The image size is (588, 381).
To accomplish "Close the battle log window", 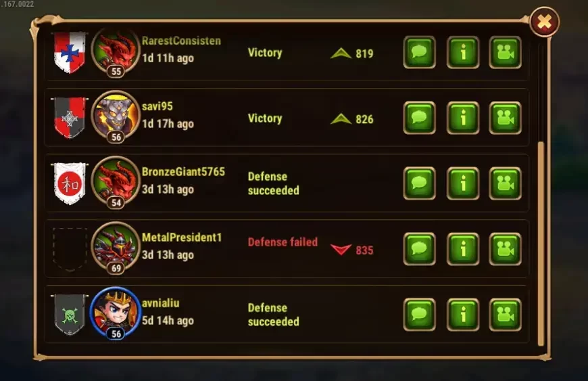I will pos(545,22).
